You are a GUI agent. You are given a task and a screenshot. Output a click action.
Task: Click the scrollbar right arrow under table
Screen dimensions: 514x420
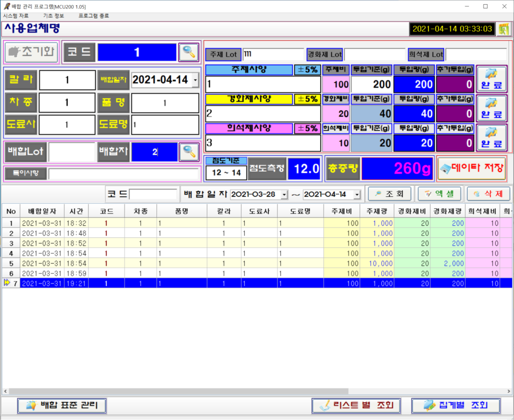coord(509,391)
